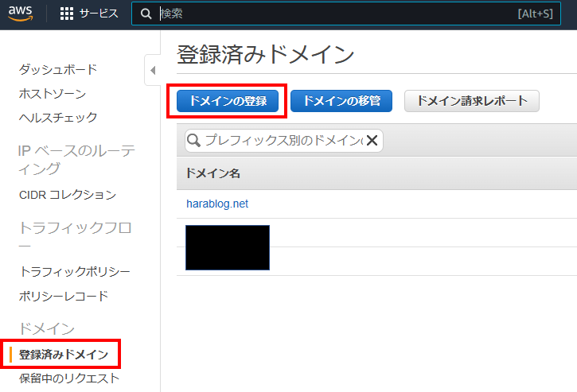
Task: Click the サービス label in top bar
Action: click(x=99, y=14)
